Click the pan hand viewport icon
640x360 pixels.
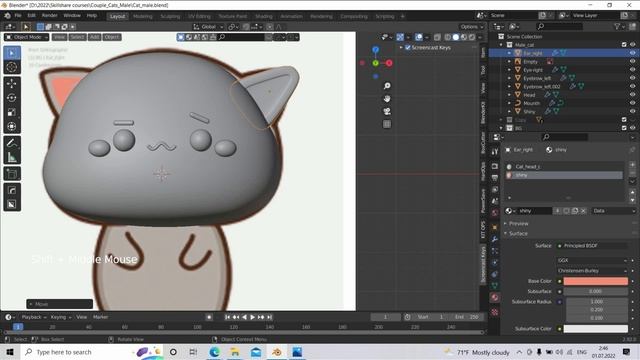point(387,98)
